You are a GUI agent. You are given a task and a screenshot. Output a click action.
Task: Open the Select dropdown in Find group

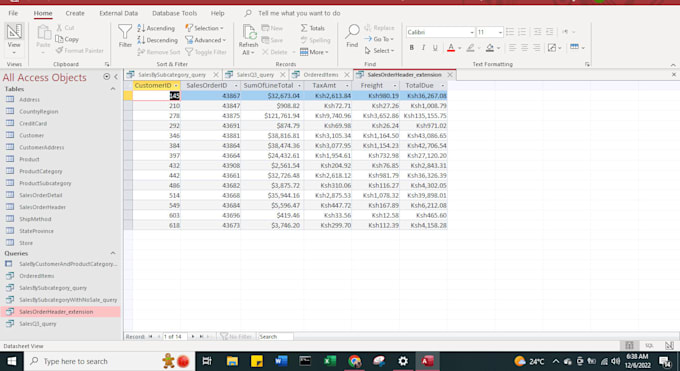coord(379,51)
